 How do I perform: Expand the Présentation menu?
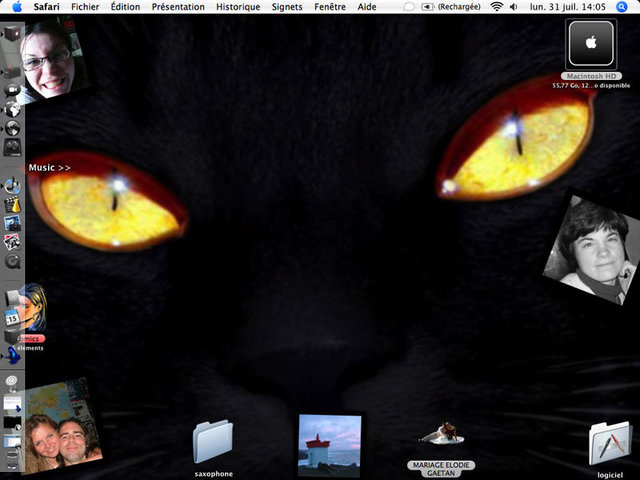178,6
